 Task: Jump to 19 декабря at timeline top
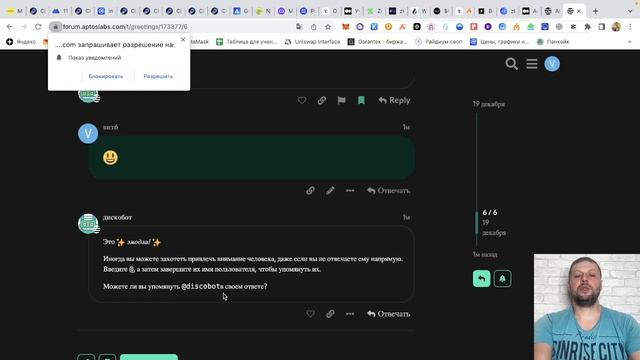point(489,104)
